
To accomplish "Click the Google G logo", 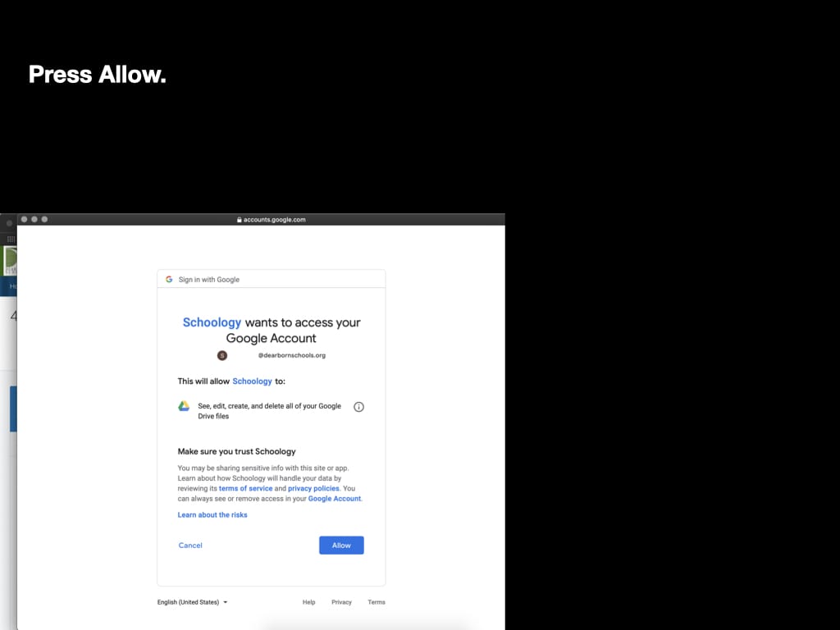I will (x=169, y=279).
